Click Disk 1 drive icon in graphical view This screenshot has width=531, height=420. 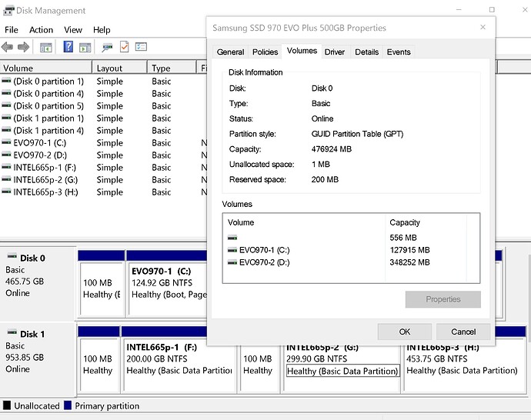click(12, 332)
